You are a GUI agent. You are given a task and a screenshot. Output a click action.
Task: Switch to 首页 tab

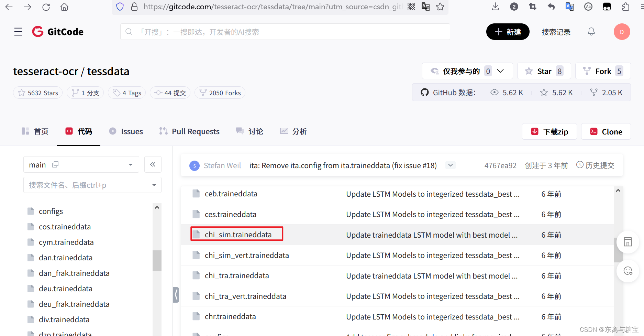(x=35, y=131)
